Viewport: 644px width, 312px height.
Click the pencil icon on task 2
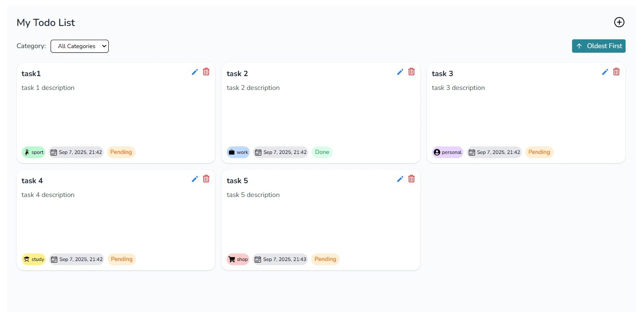(x=400, y=72)
